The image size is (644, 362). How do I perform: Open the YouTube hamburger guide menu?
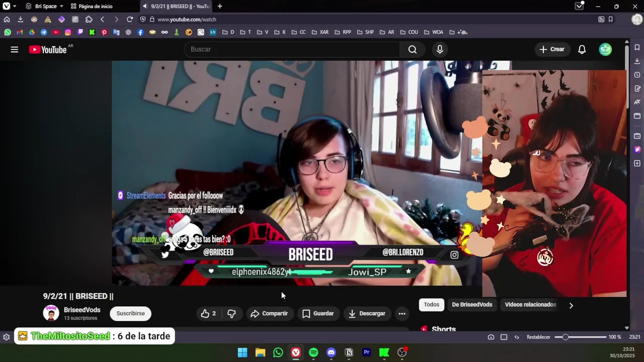point(15,49)
